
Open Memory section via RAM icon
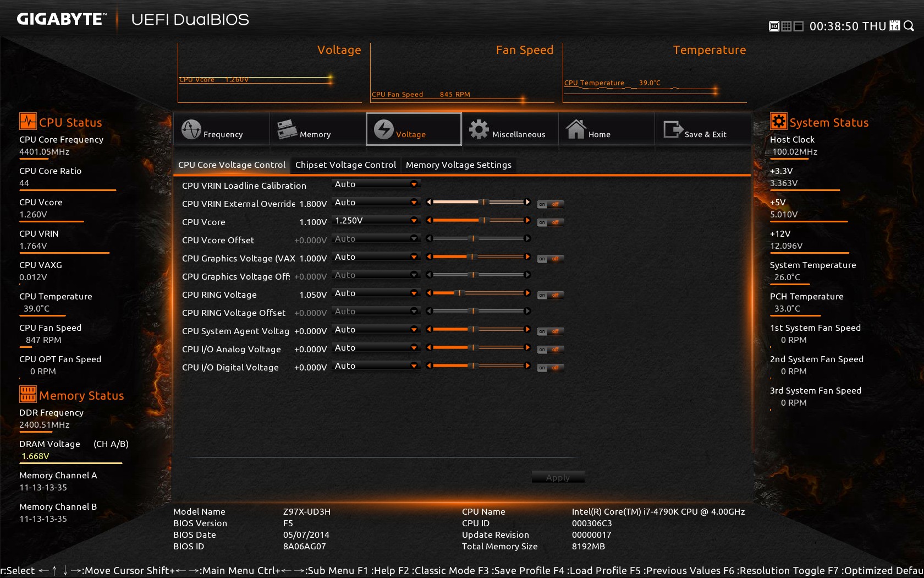point(287,129)
